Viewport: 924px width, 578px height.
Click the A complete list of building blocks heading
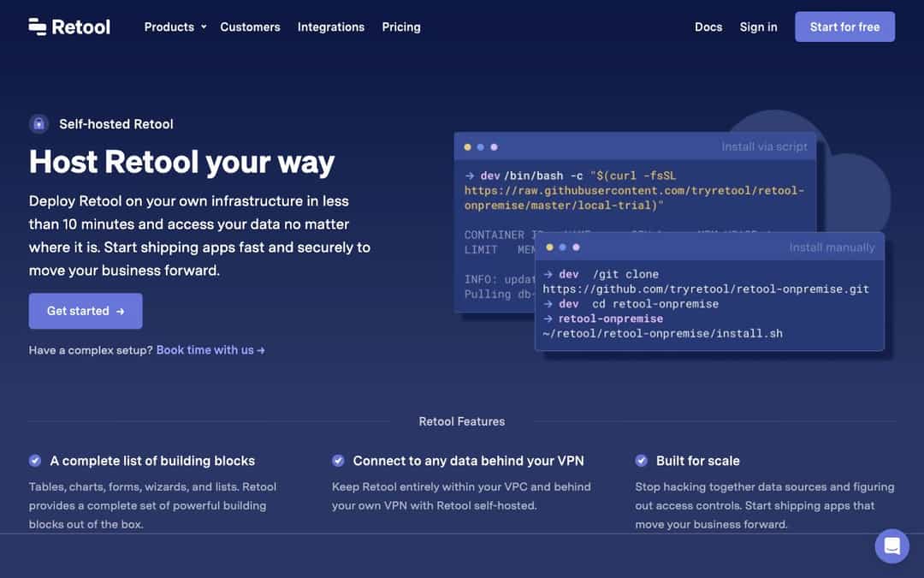point(152,461)
